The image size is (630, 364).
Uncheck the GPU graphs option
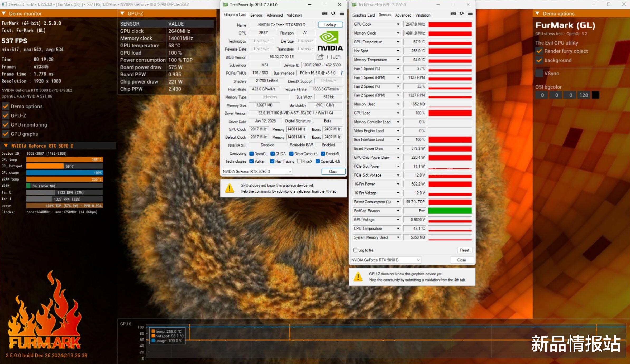tap(5, 134)
